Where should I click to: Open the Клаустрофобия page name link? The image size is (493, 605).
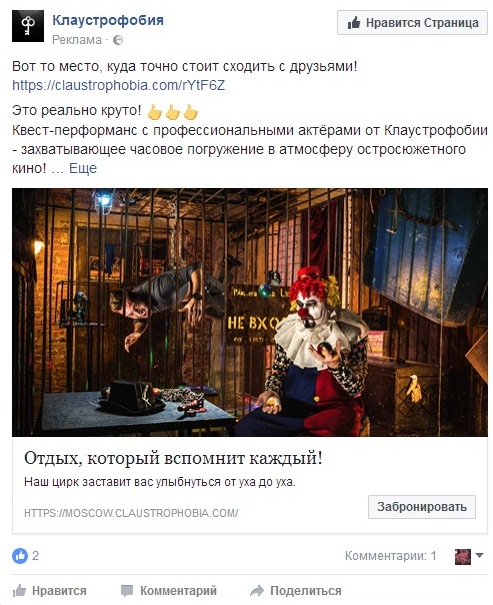coord(108,20)
